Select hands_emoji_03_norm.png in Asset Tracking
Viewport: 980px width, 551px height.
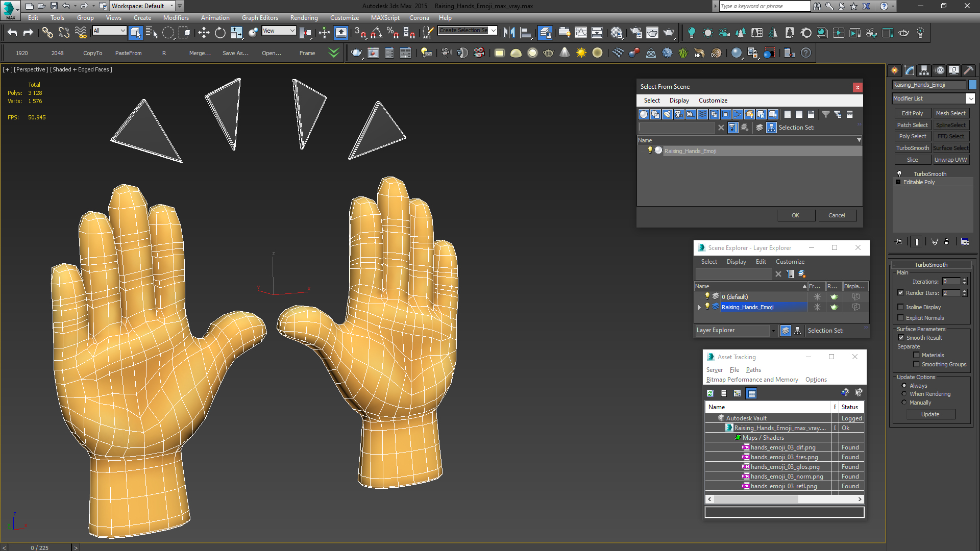[x=787, y=477]
